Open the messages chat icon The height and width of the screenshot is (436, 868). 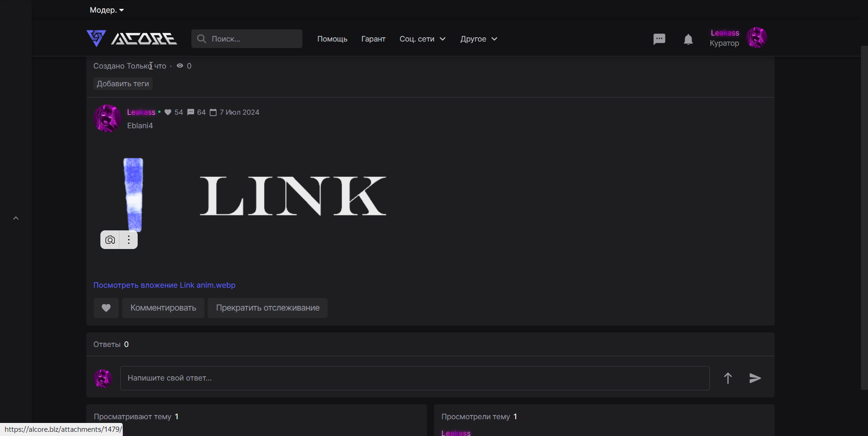click(x=659, y=39)
